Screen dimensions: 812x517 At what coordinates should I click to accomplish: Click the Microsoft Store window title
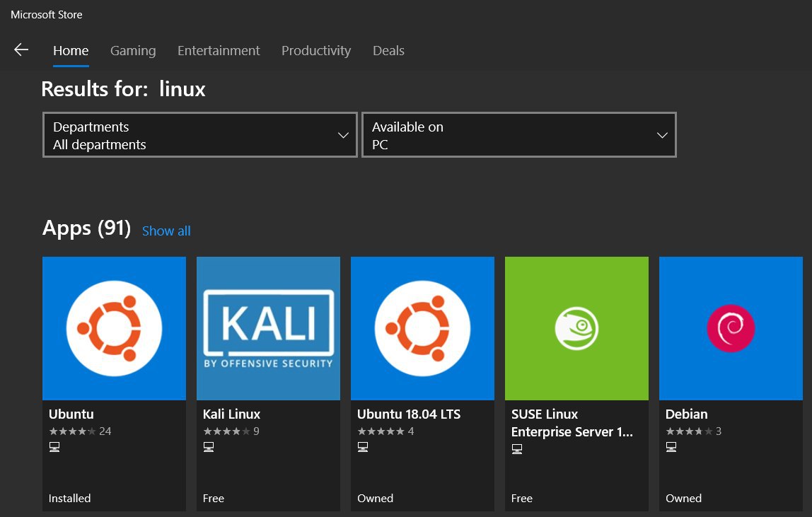coord(47,15)
